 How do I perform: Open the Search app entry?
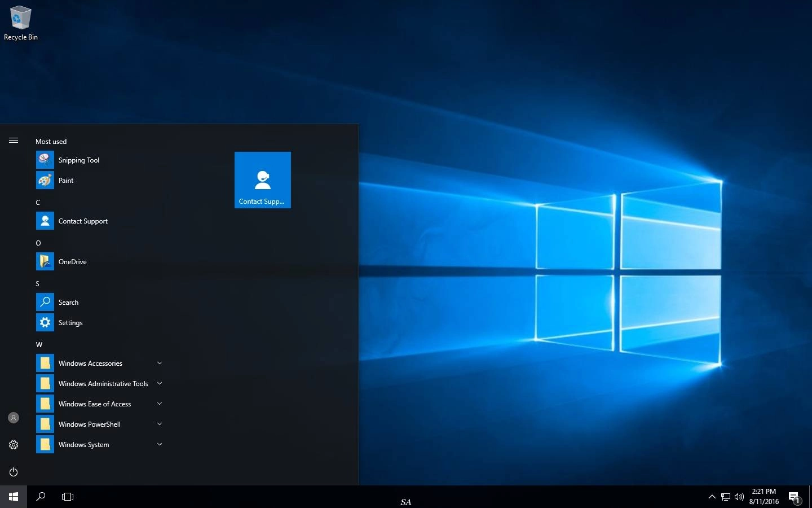(x=99, y=303)
